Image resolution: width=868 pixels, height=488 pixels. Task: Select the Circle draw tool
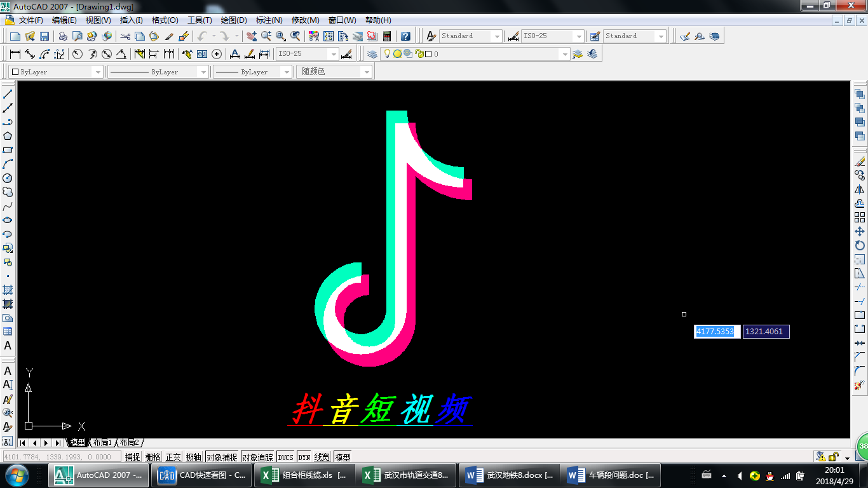pos(8,178)
